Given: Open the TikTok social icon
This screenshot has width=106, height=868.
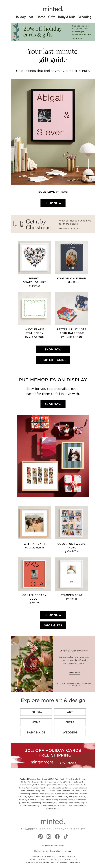Looking at the screenshot, I should (x=66, y=836).
